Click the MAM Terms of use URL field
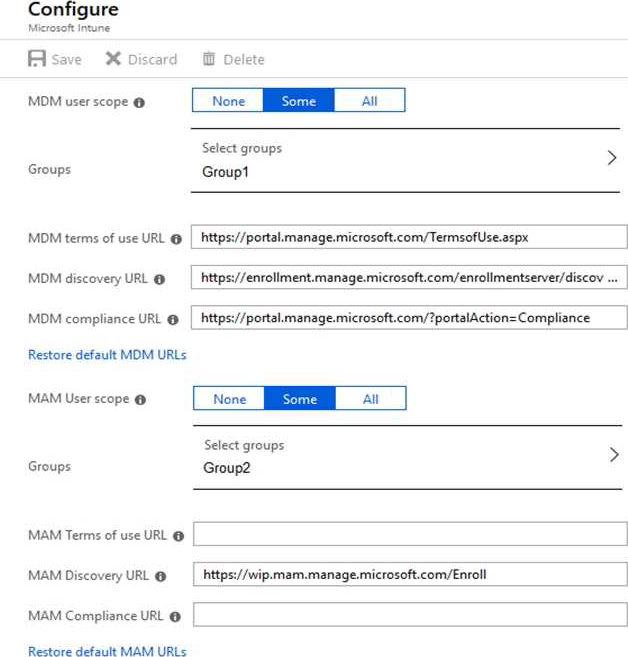The width and height of the screenshot is (628, 657). (409, 534)
